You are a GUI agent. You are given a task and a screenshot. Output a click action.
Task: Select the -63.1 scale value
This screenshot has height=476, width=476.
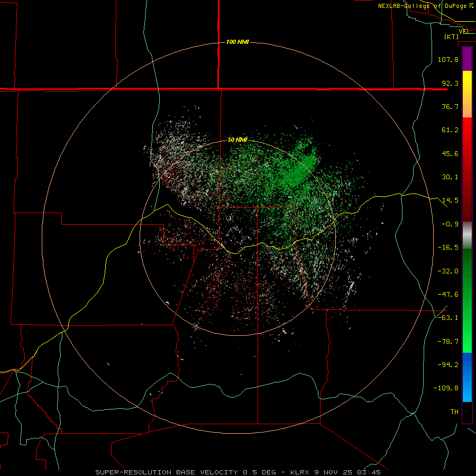(x=448, y=318)
